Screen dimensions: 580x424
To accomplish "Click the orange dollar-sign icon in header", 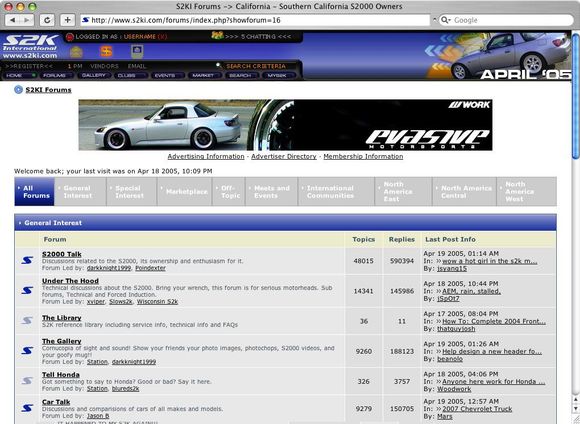I will pyautogui.click(x=106, y=51).
